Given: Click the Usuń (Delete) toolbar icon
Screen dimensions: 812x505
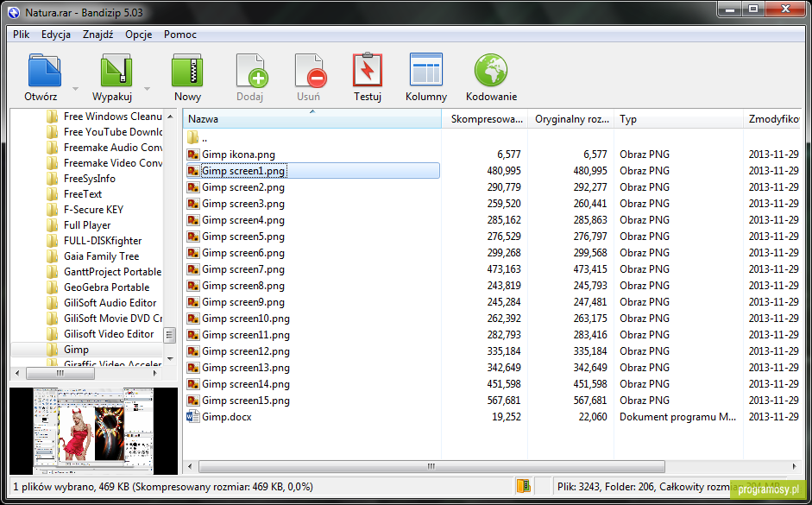Looking at the screenshot, I should [310, 70].
